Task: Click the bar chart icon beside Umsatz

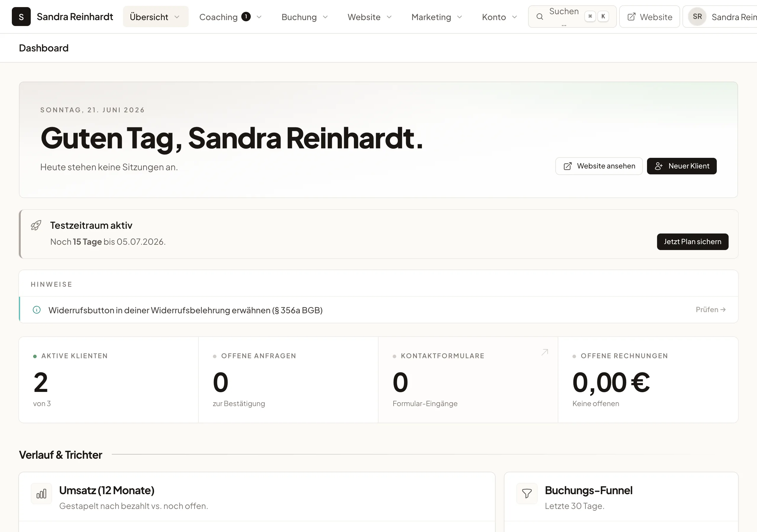Action: [x=41, y=494]
